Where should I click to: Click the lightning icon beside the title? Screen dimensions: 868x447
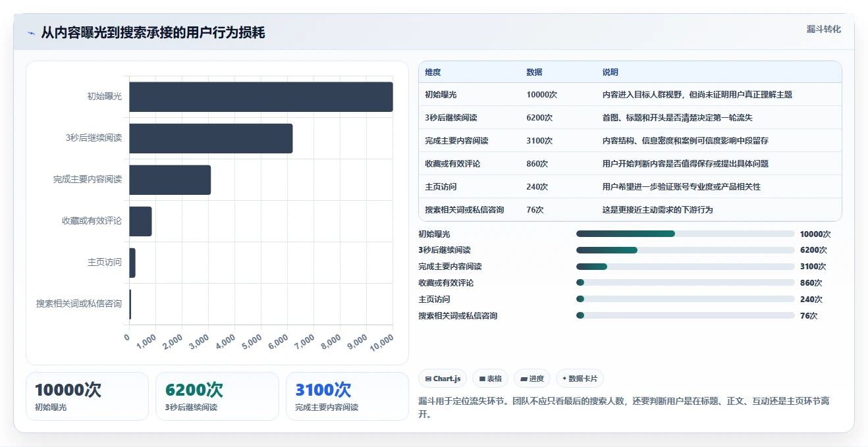31,33
